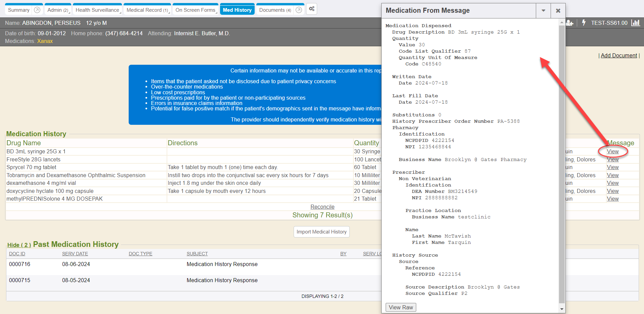The width and height of the screenshot is (644, 314).
Task: View message for doxycycline hyclate row
Action: pyautogui.click(x=612, y=191)
